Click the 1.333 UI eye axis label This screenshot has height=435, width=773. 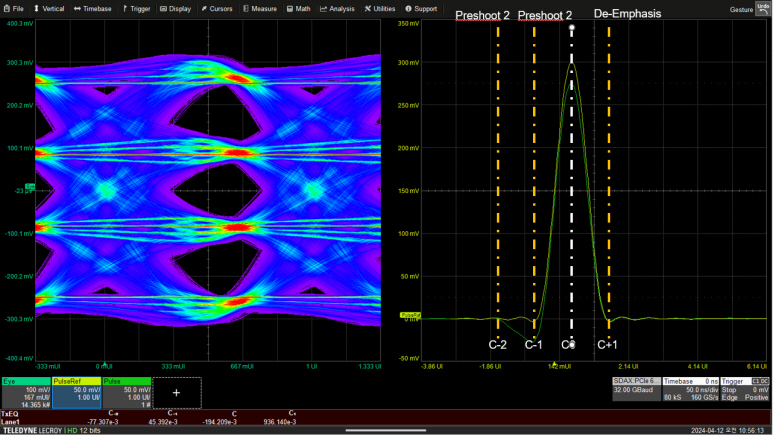coord(370,366)
